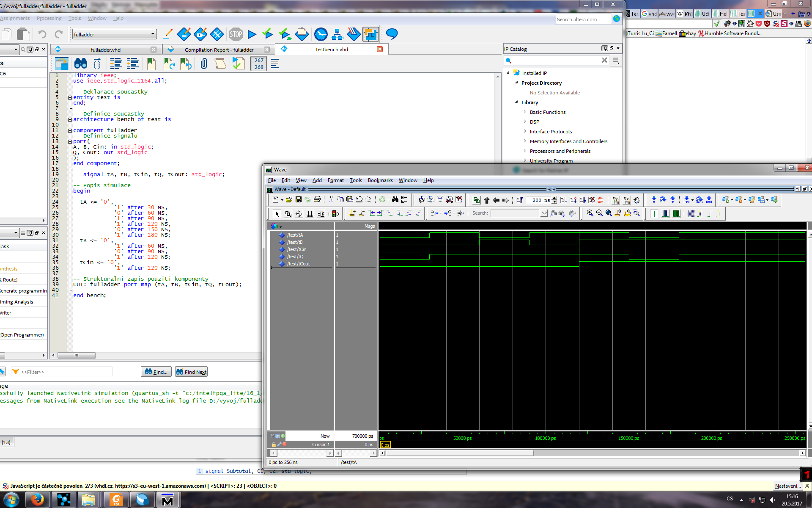Click the Programmer icon in Quartus toolbar
812x508 pixels.
(x=353, y=34)
